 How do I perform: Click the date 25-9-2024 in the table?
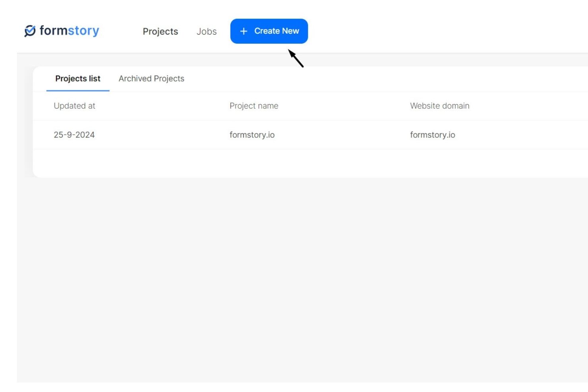tap(74, 135)
